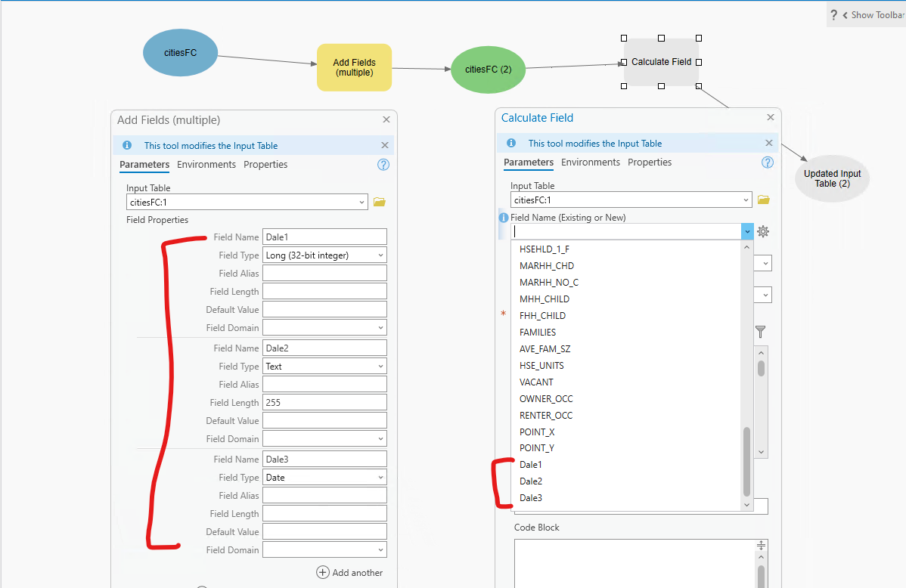Click the Field Length input for Dale2
The width and height of the screenshot is (906, 588).
click(324, 402)
